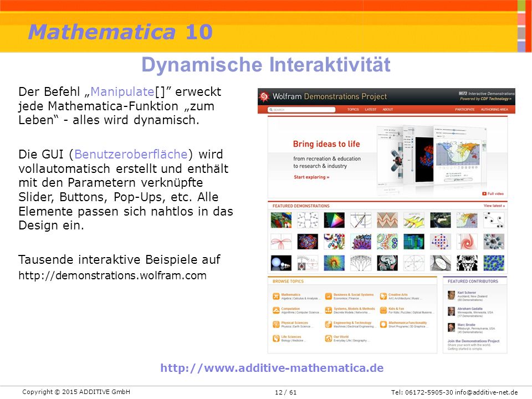Click the Full video play icon
The width and height of the screenshot is (532, 399).
click(x=484, y=194)
